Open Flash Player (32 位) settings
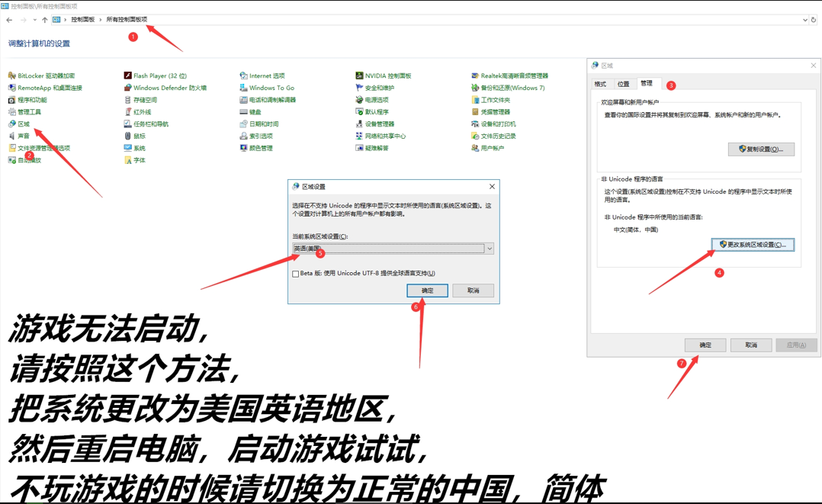Viewport: 822px width, 504px height. point(159,76)
